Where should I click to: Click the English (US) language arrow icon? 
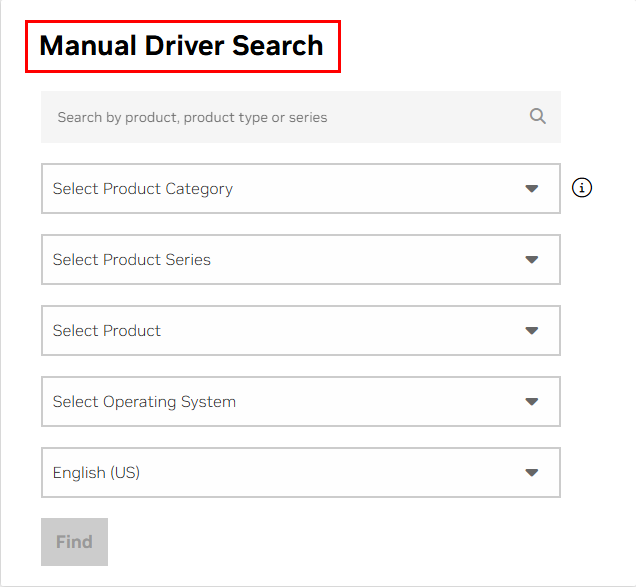(x=531, y=473)
